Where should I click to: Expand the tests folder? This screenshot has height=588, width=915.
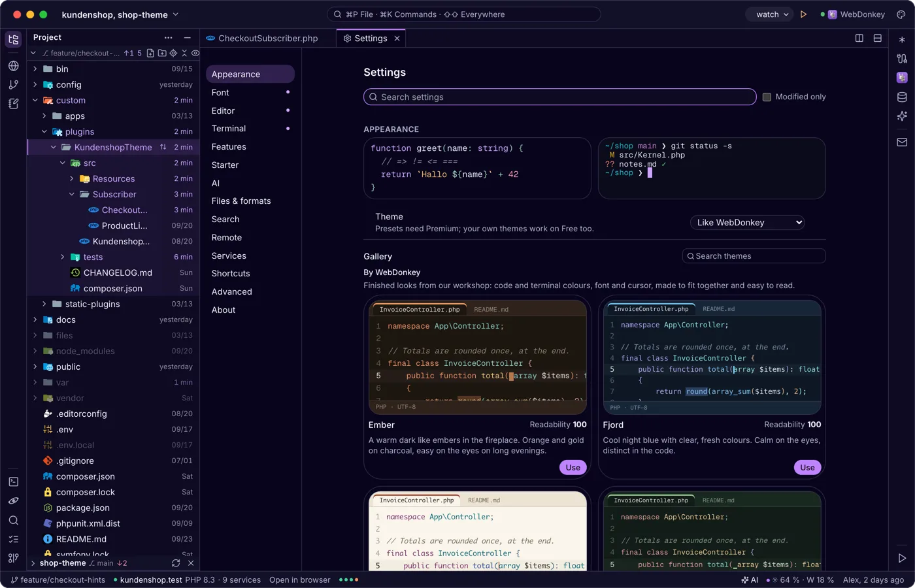63,257
